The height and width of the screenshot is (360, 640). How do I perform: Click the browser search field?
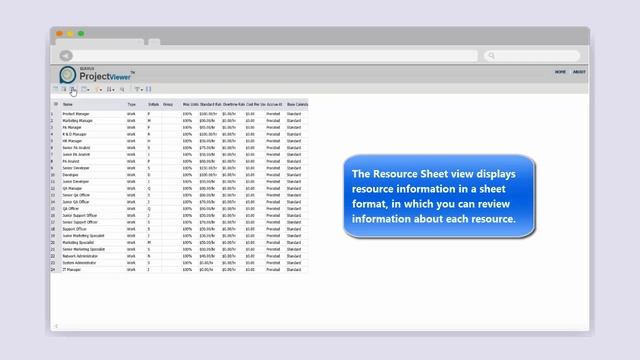[x=532, y=56]
